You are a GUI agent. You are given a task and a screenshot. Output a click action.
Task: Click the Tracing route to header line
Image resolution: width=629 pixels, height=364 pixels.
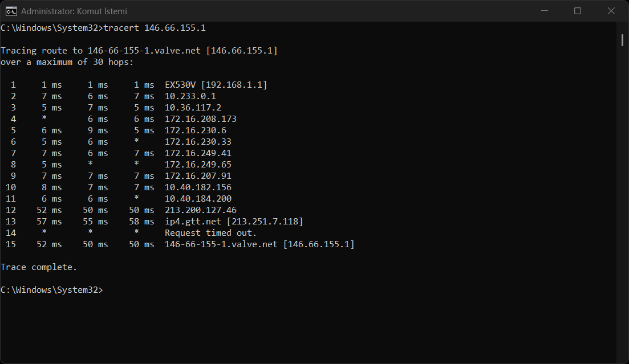tap(139, 51)
